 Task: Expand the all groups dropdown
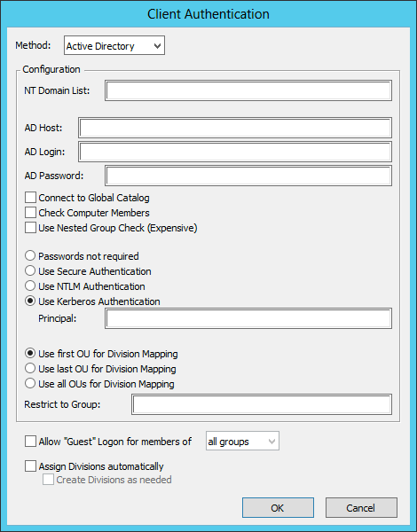click(x=242, y=441)
